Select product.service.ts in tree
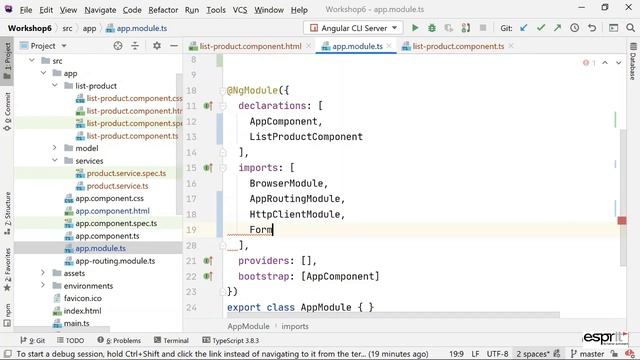The height and width of the screenshot is (360, 640). [117, 186]
